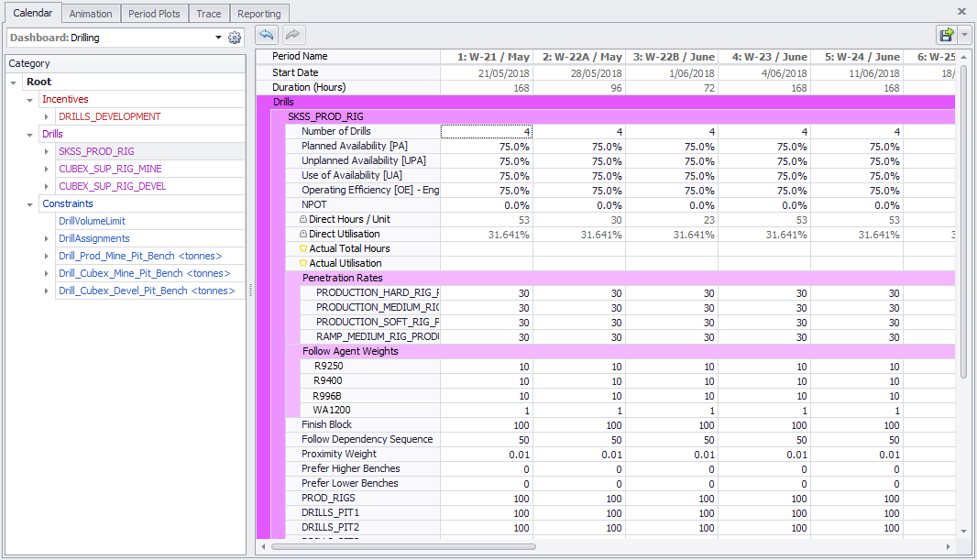Click the scroll-down arrow of the vertical scrollbar
Image resolution: width=977 pixels, height=560 pixels.
coord(962,531)
